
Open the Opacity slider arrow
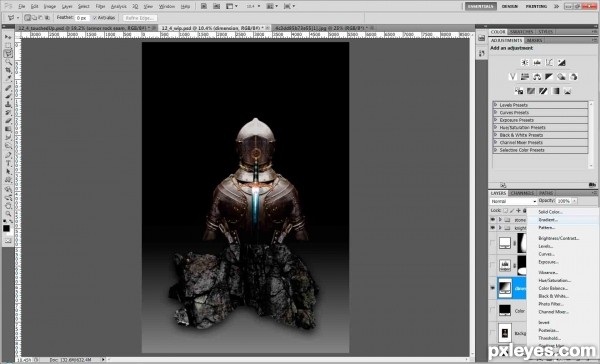574,201
